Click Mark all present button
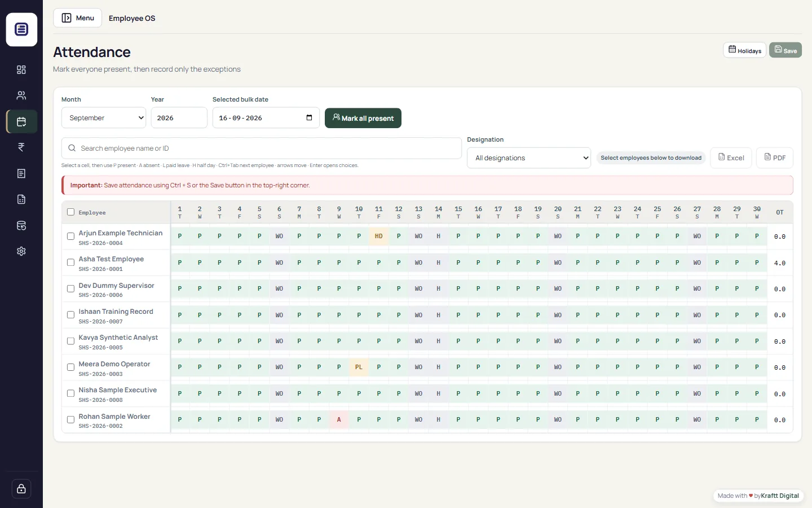Image resolution: width=812 pixels, height=508 pixels. click(363, 118)
